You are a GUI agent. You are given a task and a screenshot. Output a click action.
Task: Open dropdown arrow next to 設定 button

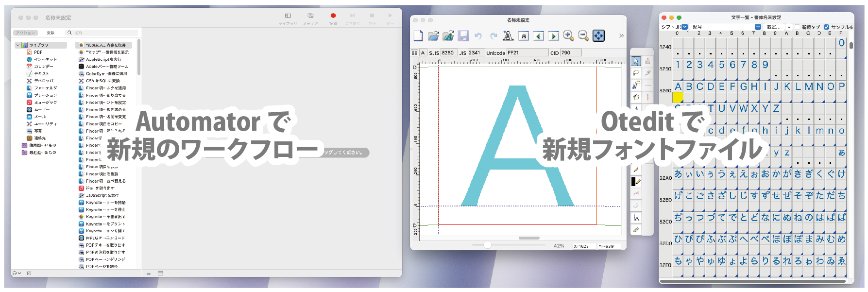click(x=789, y=27)
